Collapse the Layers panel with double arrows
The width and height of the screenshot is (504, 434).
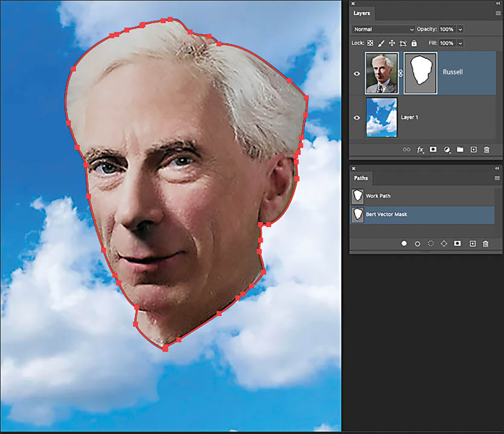click(x=498, y=3)
